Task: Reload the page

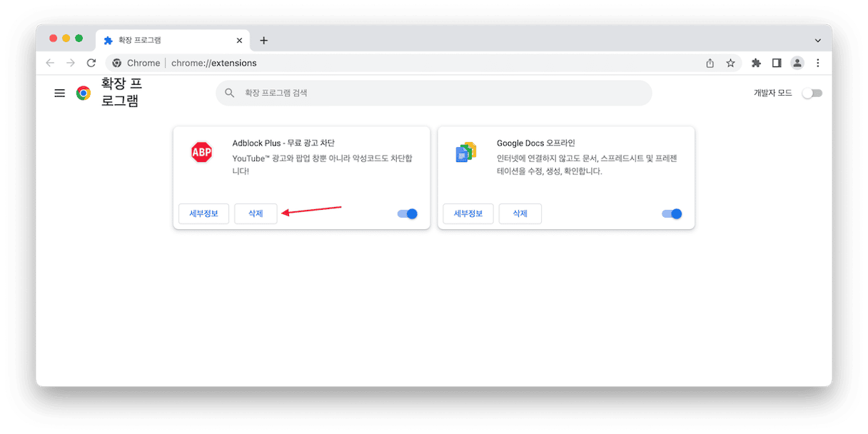Action: 91,63
